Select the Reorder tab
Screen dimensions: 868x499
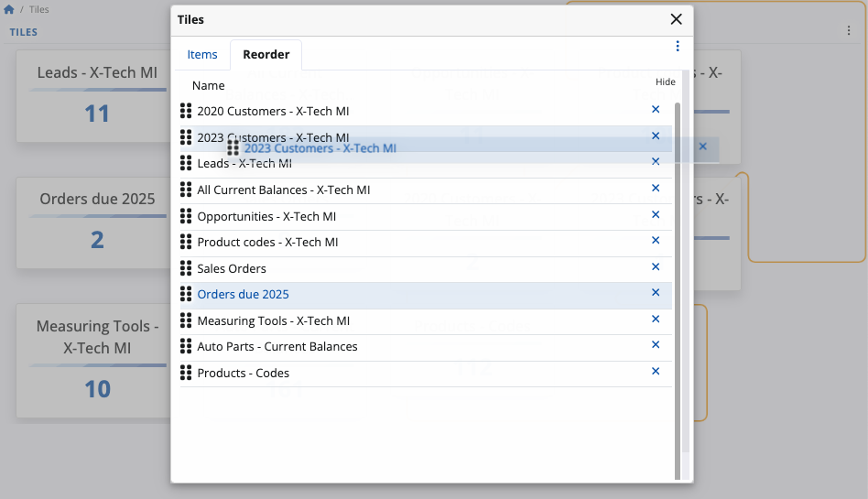point(266,55)
